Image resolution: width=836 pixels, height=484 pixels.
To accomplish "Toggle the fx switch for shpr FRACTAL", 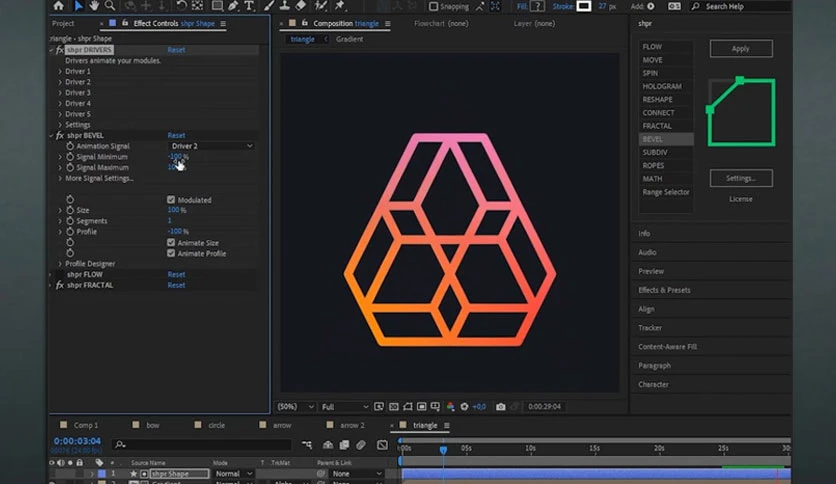I will coord(60,285).
